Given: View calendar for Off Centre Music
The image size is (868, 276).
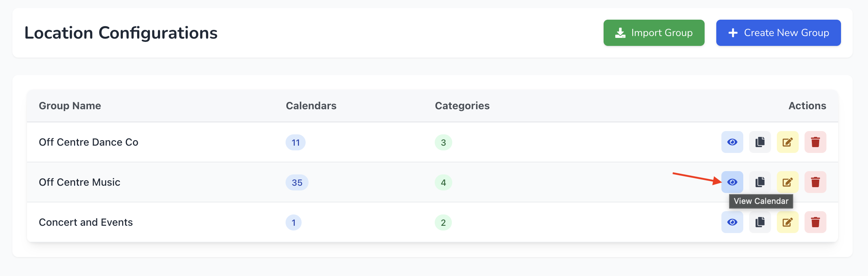Looking at the screenshot, I should (x=732, y=182).
